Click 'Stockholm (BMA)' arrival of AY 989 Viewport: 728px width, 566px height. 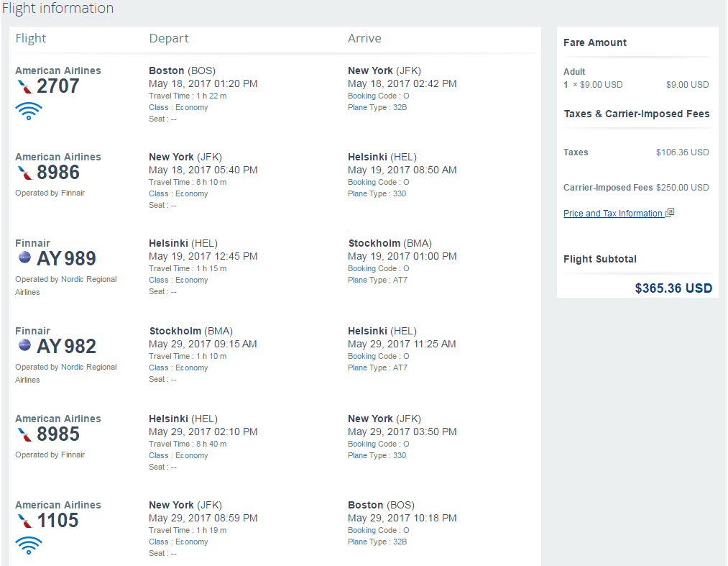pyautogui.click(x=390, y=244)
